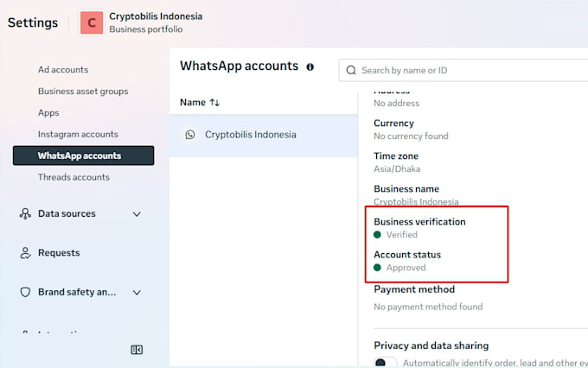Click the magnifier icon in search box
The width and height of the screenshot is (588, 368).
coord(351,71)
